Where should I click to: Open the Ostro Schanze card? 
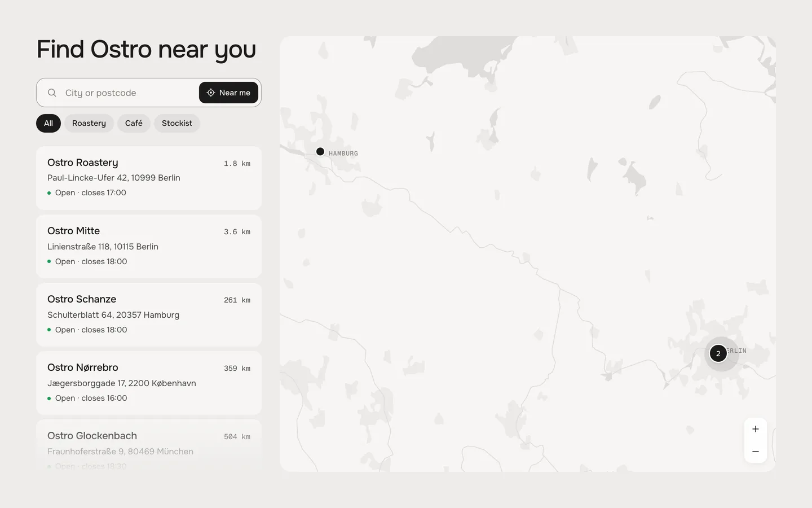(x=149, y=314)
